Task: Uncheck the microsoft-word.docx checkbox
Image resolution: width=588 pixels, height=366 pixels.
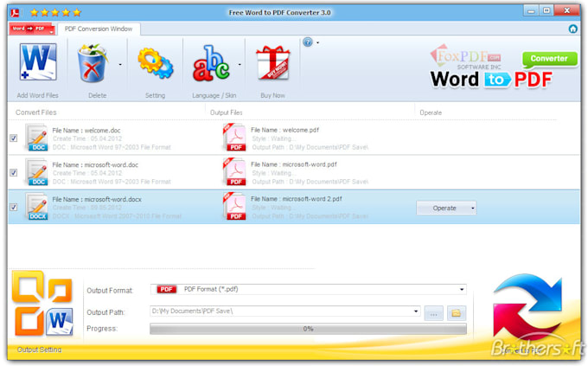Action: point(14,207)
